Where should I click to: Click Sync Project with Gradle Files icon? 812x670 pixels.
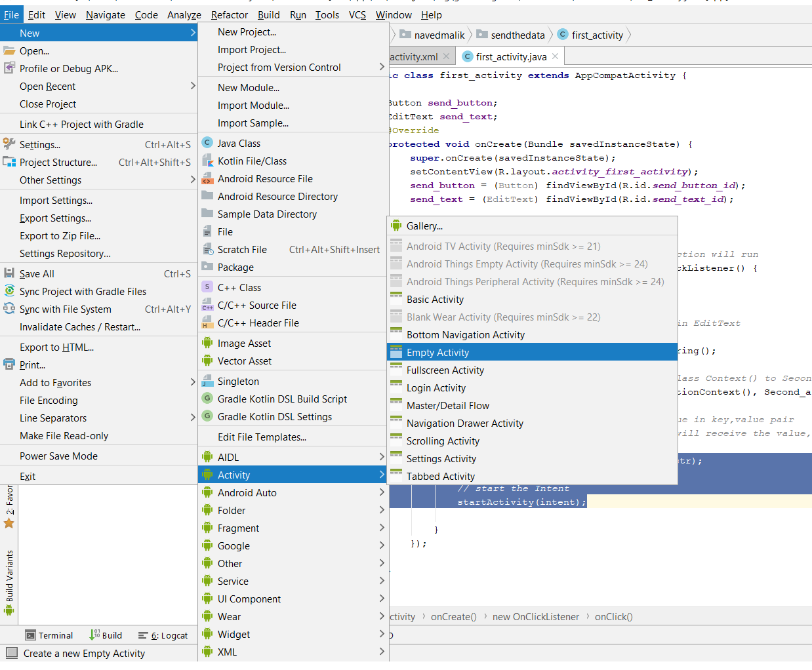[9, 291]
